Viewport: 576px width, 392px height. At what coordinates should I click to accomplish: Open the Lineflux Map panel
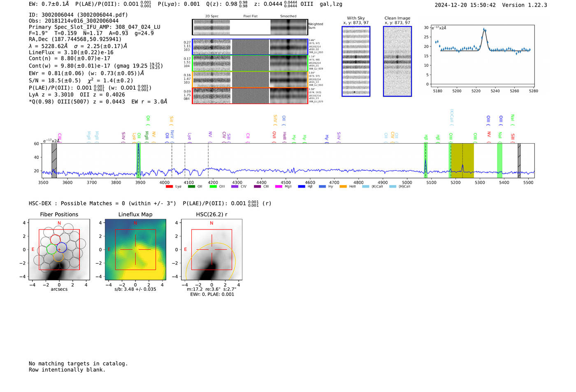coord(135,250)
